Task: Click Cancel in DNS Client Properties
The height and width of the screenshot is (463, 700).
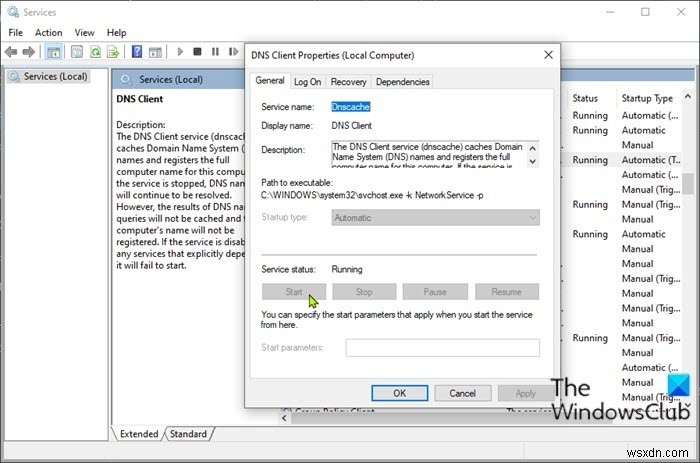Action: [462, 393]
